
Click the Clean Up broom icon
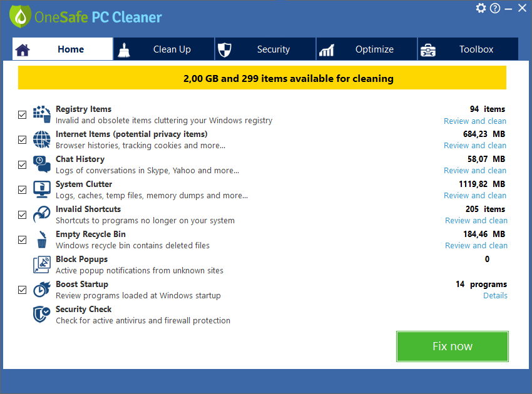pyautogui.click(x=124, y=50)
